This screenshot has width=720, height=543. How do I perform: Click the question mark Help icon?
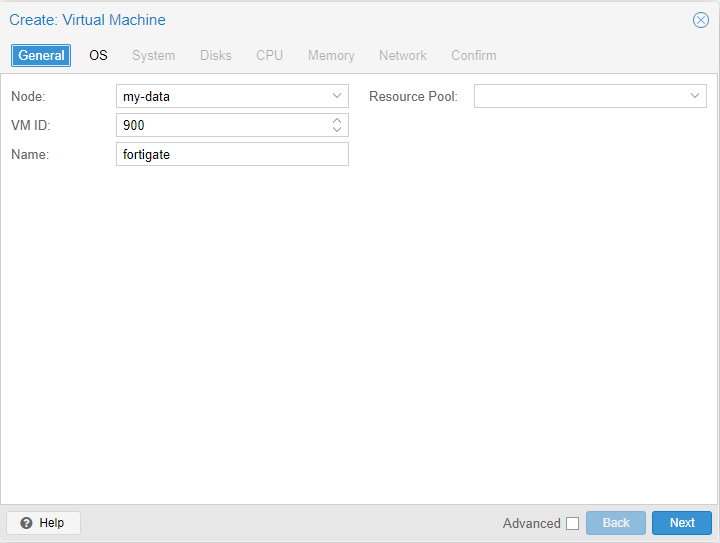[27, 523]
